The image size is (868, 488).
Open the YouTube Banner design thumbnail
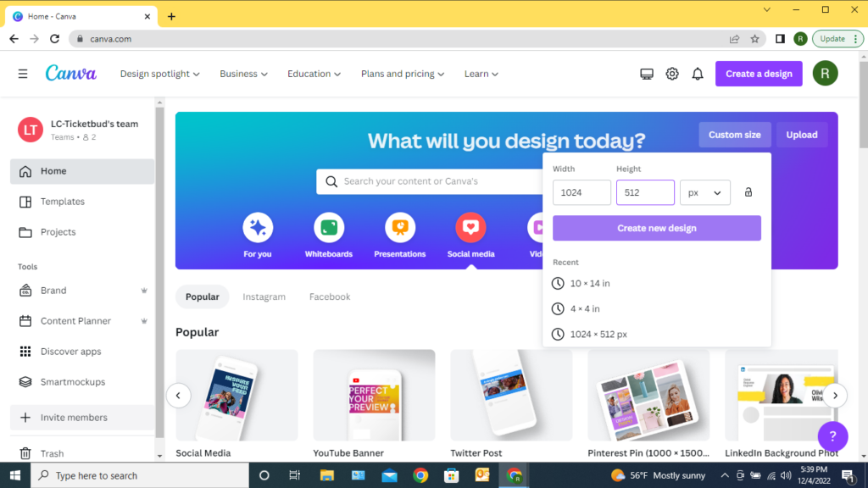[x=374, y=395]
